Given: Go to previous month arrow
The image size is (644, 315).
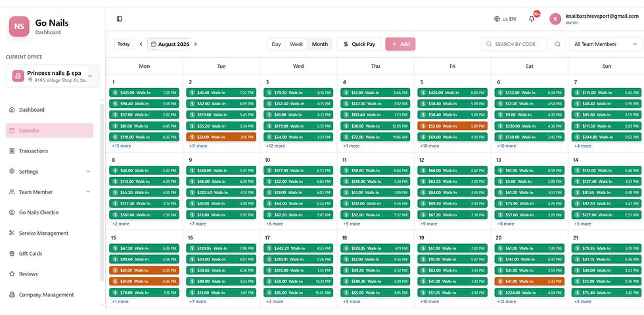Looking at the screenshot, I should (141, 44).
